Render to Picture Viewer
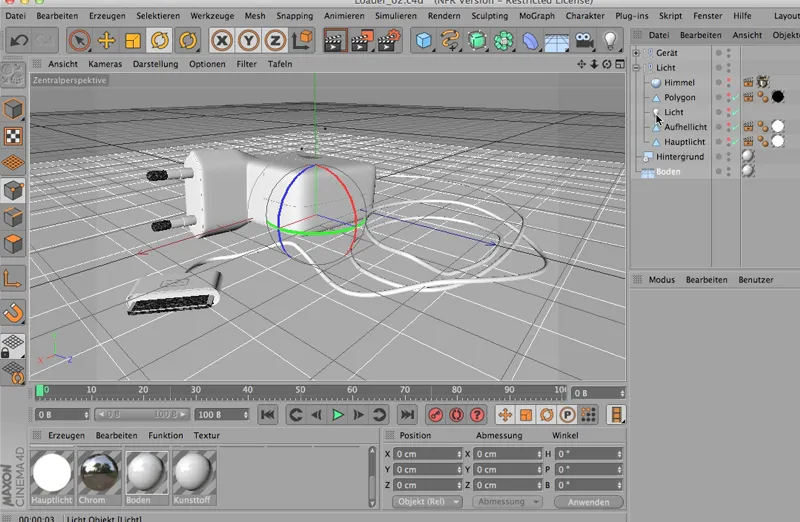 point(362,40)
